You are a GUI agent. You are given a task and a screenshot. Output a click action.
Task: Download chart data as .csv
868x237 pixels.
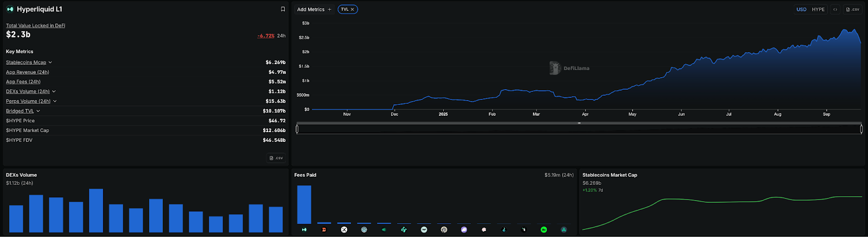(x=853, y=9)
